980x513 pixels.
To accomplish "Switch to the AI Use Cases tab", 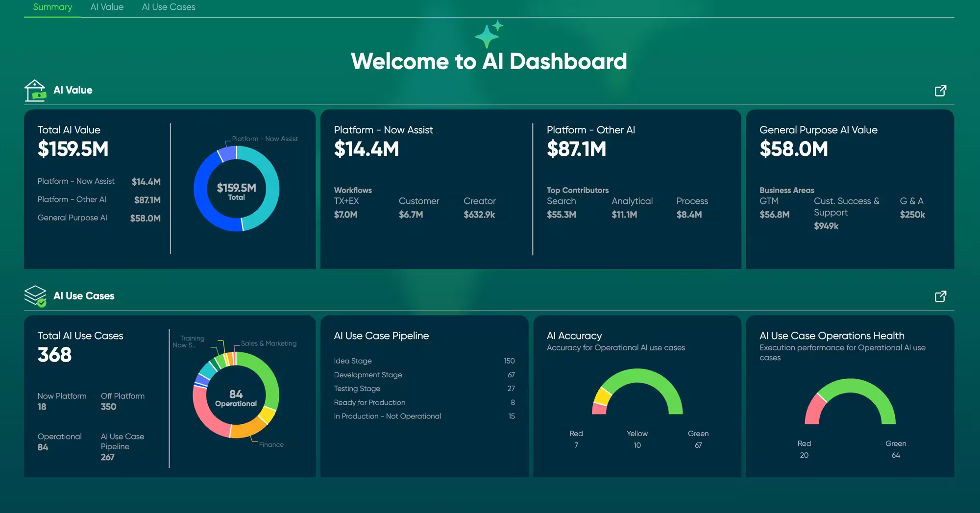I will point(169,7).
